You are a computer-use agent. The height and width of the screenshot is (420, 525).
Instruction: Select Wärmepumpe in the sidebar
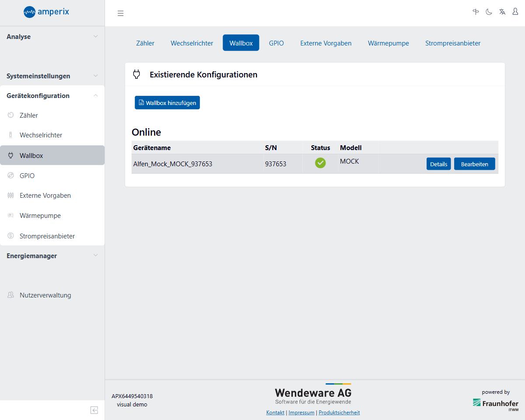[40, 216]
